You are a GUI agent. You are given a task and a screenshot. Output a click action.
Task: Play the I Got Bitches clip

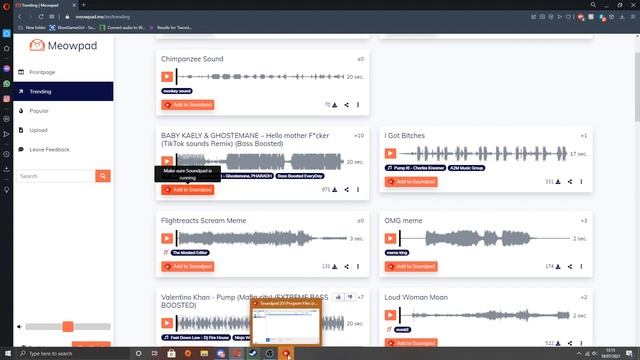[x=390, y=153]
